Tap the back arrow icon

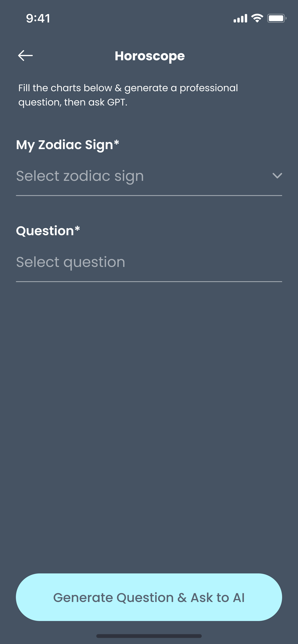coord(25,56)
